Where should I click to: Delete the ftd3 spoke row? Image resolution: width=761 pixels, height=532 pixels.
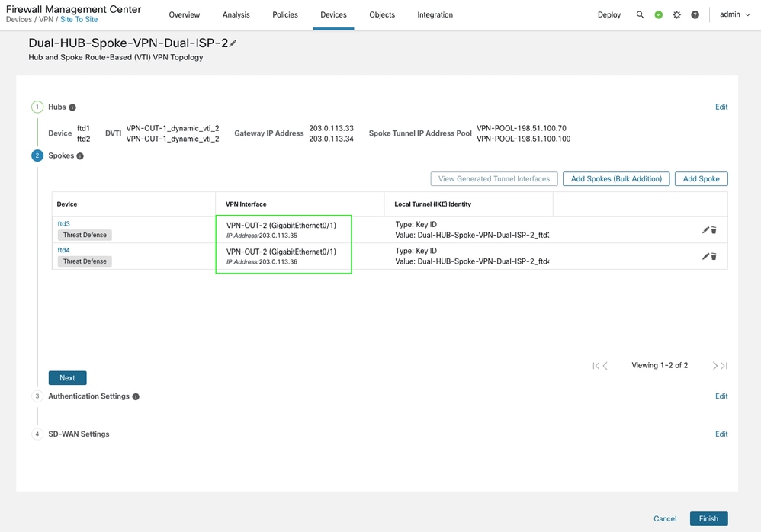click(x=714, y=230)
